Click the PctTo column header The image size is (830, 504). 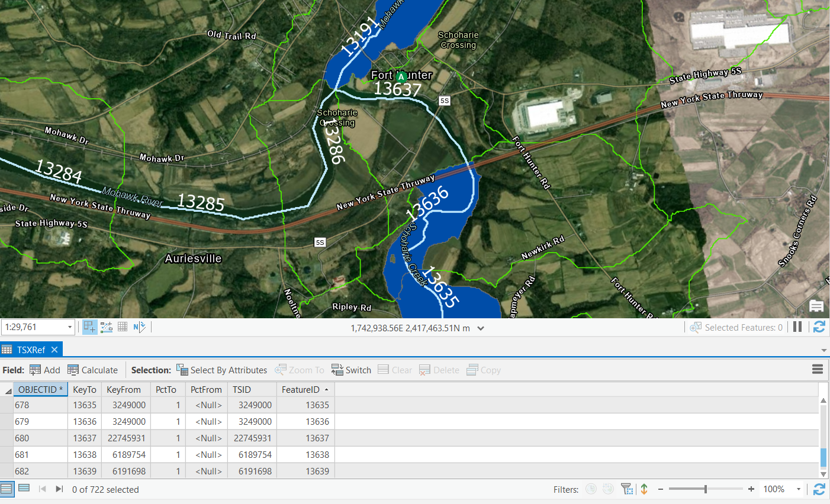168,389
